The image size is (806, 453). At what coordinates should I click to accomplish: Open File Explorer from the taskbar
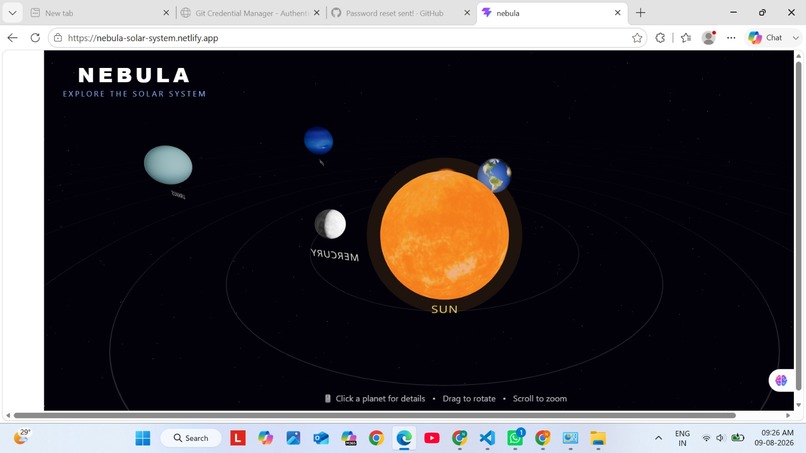(598, 438)
